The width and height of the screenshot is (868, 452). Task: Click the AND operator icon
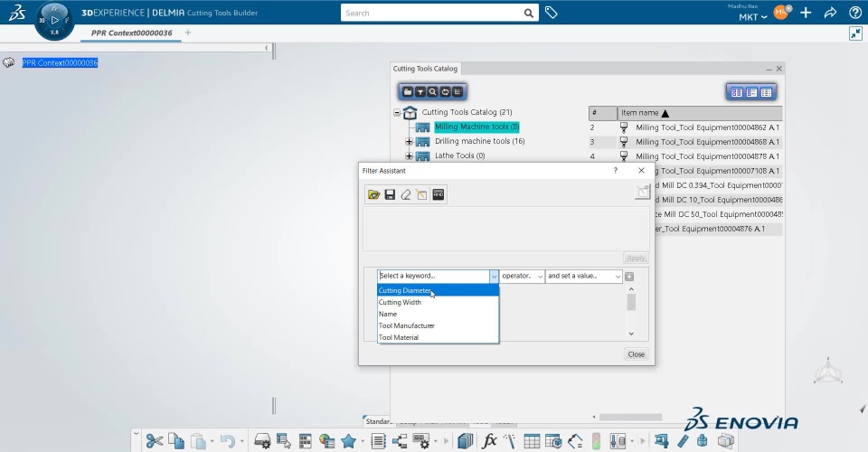pyautogui.click(x=438, y=194)
